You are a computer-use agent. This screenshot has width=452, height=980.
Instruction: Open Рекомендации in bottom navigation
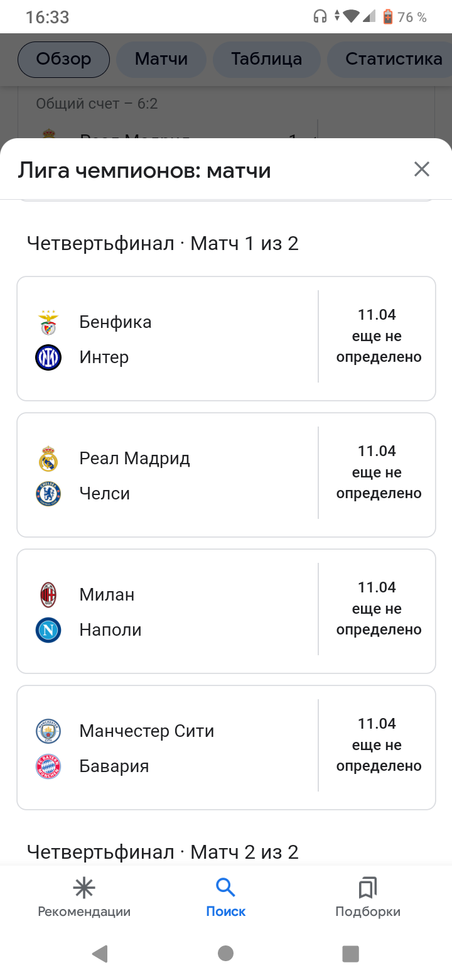pyautogui.click(x=84, y=898)
